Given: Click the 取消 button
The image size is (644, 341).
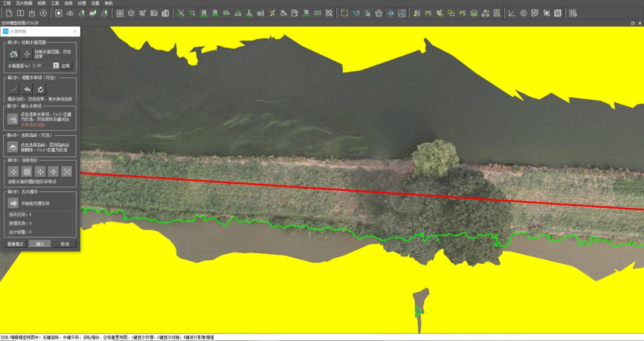Looking at the screenshot, I should (x=65, y=244).
